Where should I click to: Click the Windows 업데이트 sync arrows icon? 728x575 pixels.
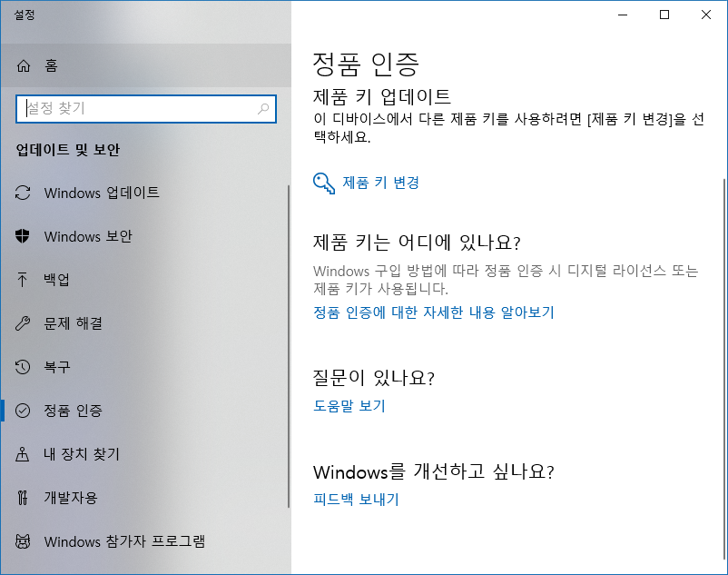pyautogui.click(x=23, y=193)
